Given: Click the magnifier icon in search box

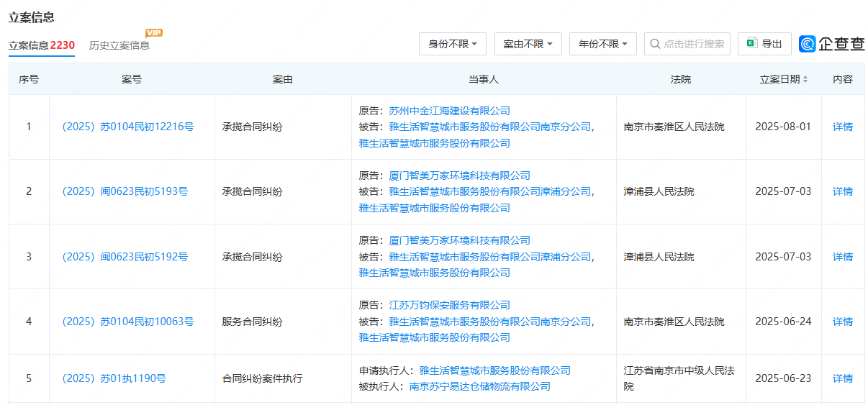Looking at the screenshot, I should tap(654, 44).
